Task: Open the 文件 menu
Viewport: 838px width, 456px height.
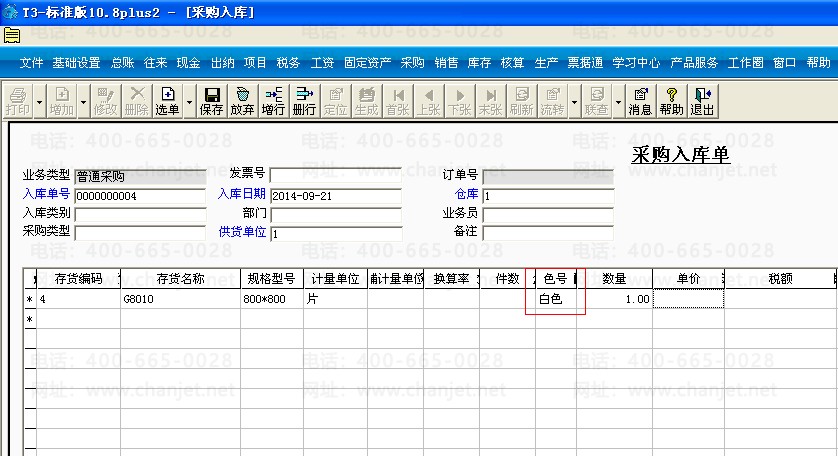Action: [x=32, y=63]
